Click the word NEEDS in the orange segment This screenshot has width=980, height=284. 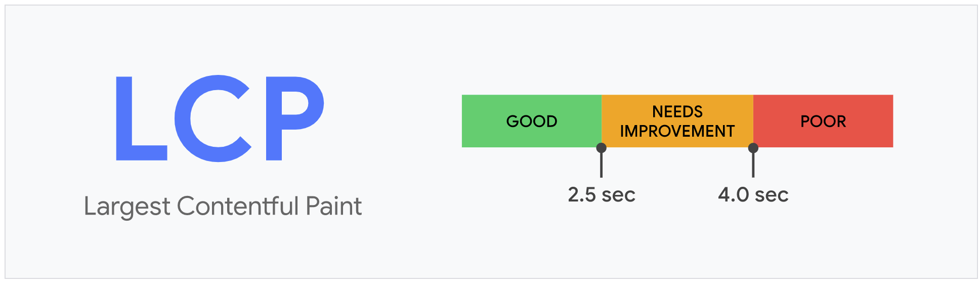677,111
